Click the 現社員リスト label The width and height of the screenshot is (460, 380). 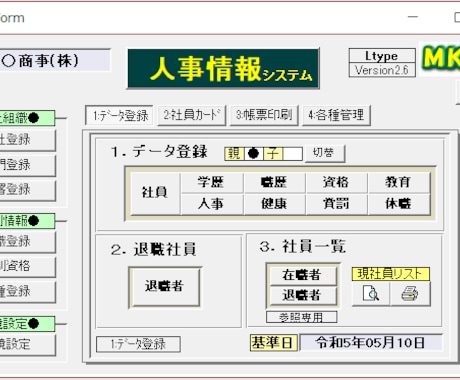coord(391,274)
